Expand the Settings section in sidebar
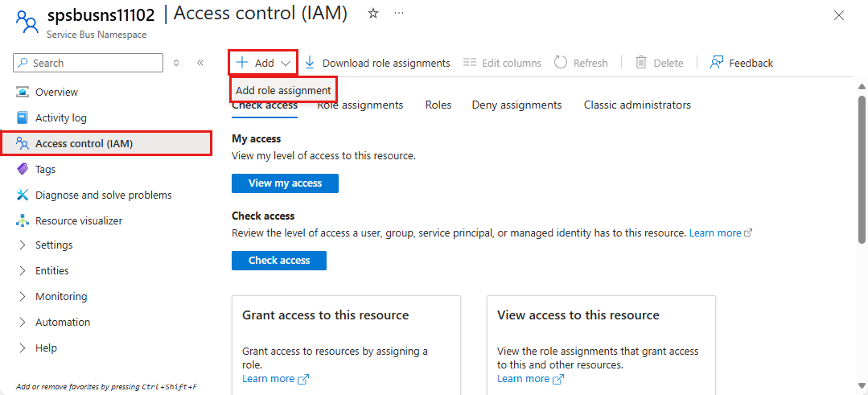868x395 pixels. pos(54,245)
